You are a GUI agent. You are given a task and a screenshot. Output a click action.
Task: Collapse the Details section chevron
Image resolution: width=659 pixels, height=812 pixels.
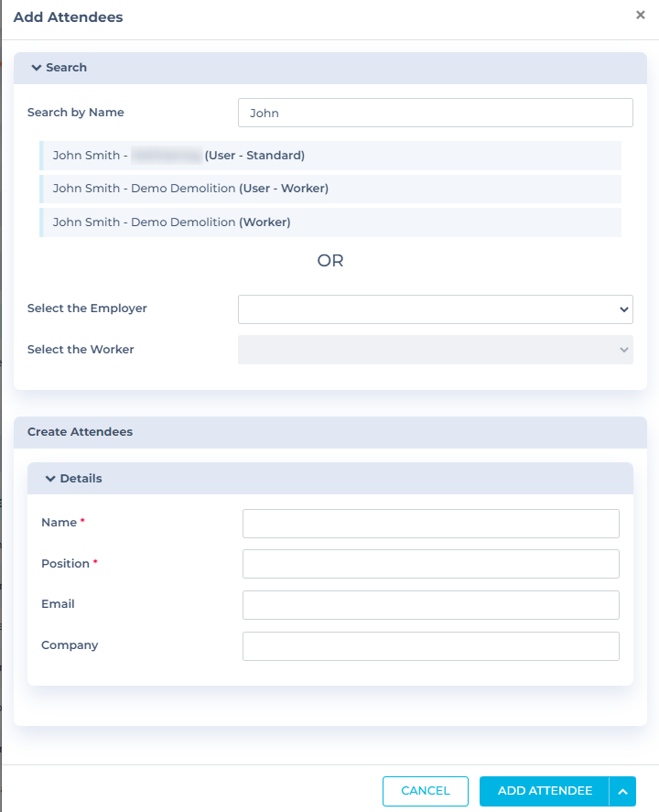coord(50,479)
